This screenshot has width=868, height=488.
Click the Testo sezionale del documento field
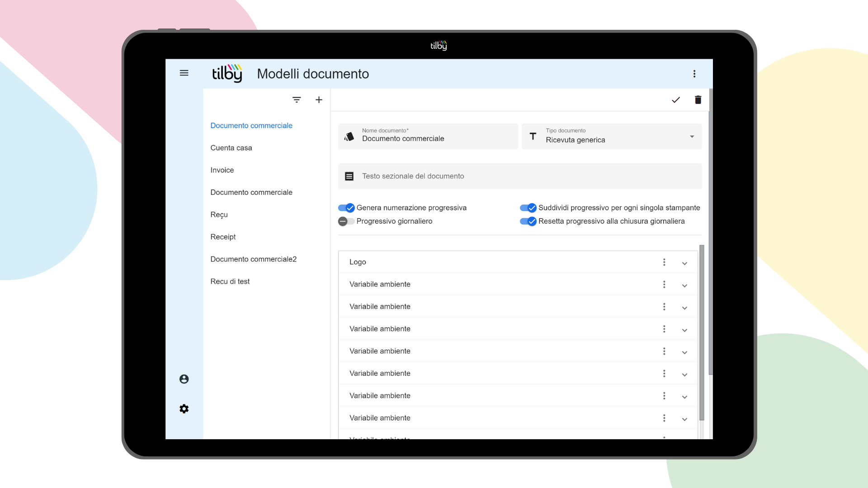click(x=497, y=176)
